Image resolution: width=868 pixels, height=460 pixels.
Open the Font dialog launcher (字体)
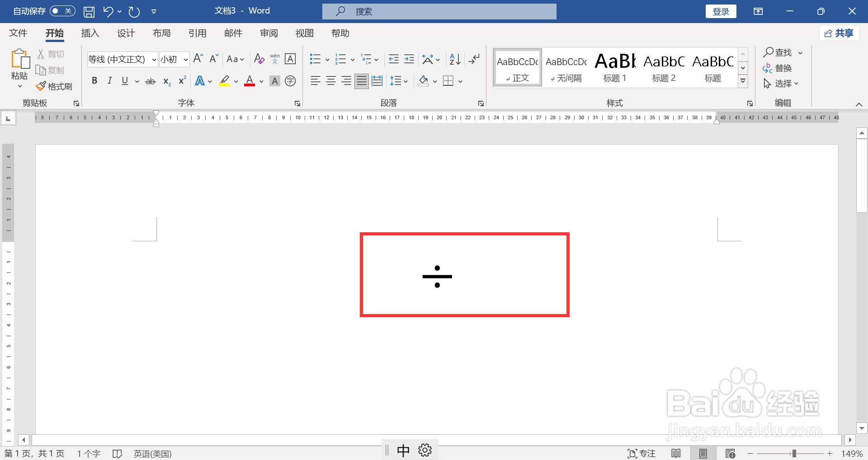pos(297,103)
